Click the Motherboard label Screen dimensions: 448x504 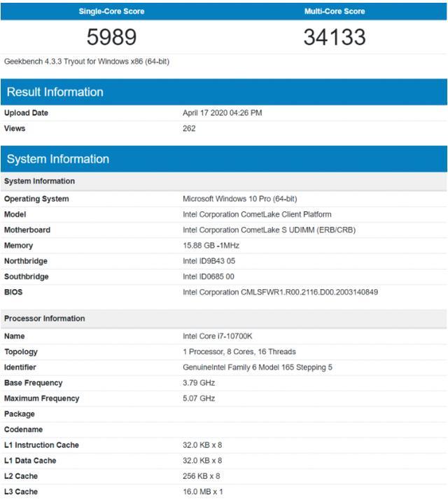pyautogui.click(x=27, y=230)
